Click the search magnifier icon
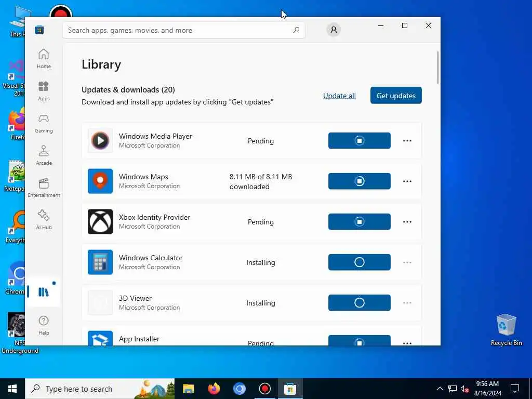Viewport: 532px width, 399px height. click(x=296, y=30)
